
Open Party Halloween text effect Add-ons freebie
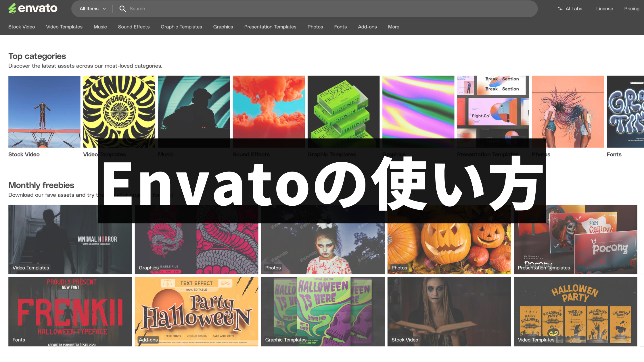[196, 311]
